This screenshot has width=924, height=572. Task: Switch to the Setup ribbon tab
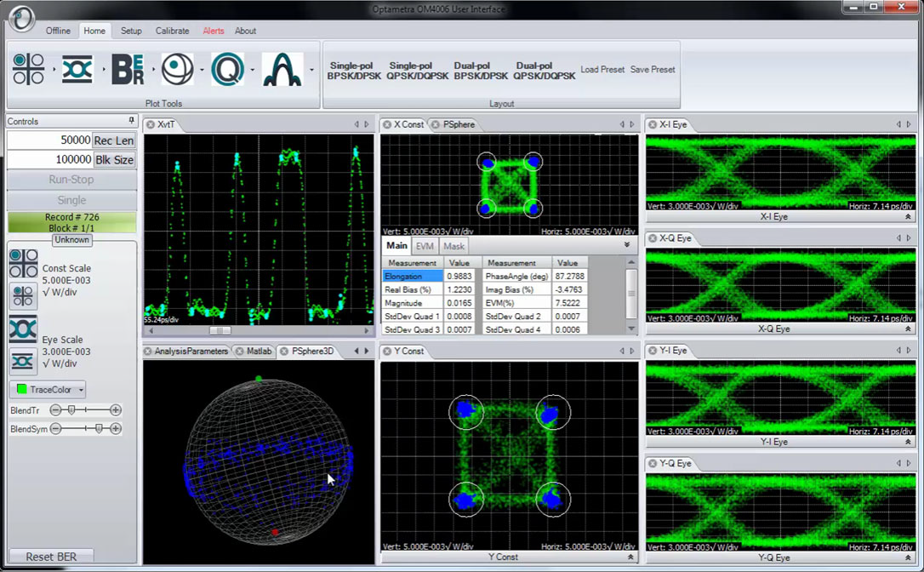pyautogui.click(x=131, y=31)
